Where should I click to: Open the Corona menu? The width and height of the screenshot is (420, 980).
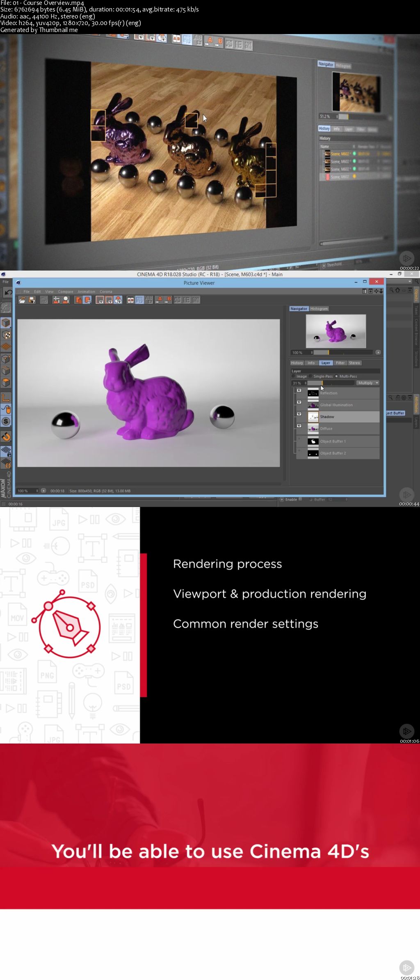coord(106,292)
